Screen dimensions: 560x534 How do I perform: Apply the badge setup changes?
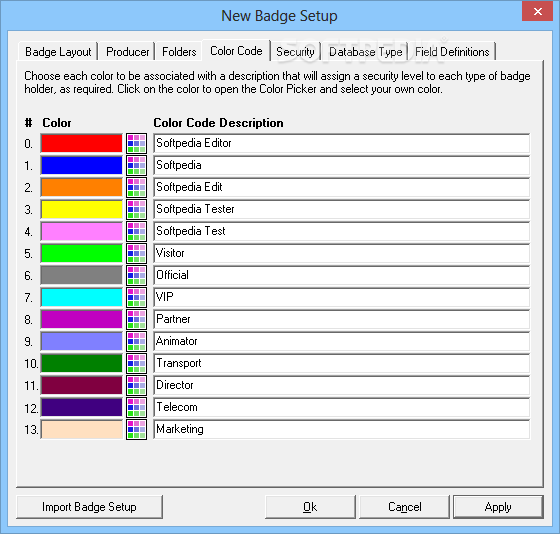tap(498, 507)
